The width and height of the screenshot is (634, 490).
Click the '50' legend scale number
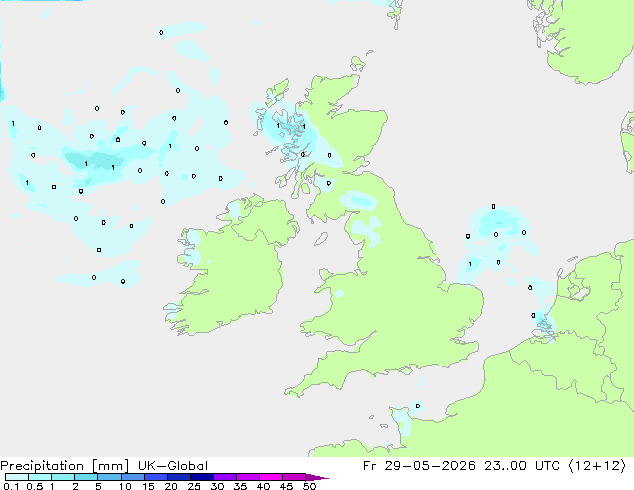(310, 486)
